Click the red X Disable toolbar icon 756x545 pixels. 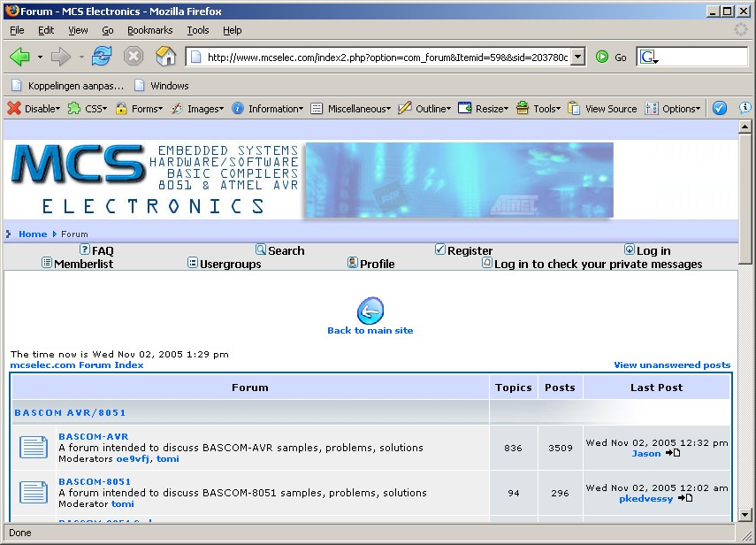(x=14, y=108)
